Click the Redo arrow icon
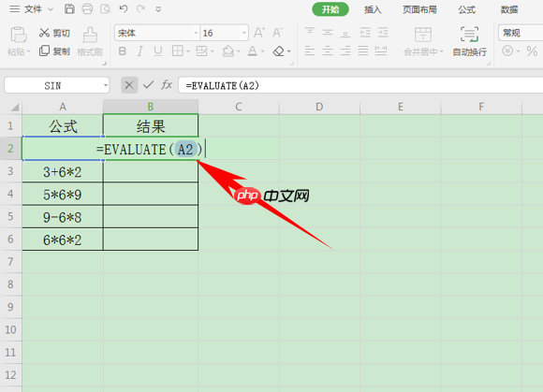This screenshot has width=543, height=392. click(140, 9)
